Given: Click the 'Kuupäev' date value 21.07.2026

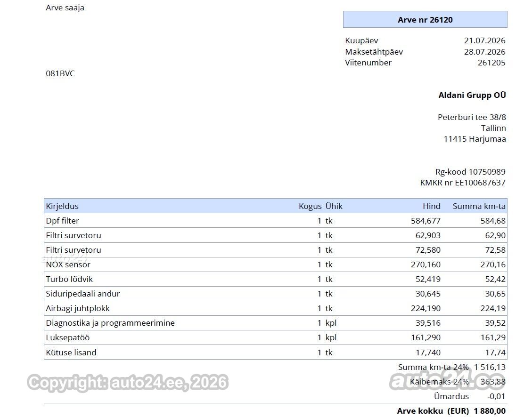Looking at the screenshot, I should [x=484, y=40].
